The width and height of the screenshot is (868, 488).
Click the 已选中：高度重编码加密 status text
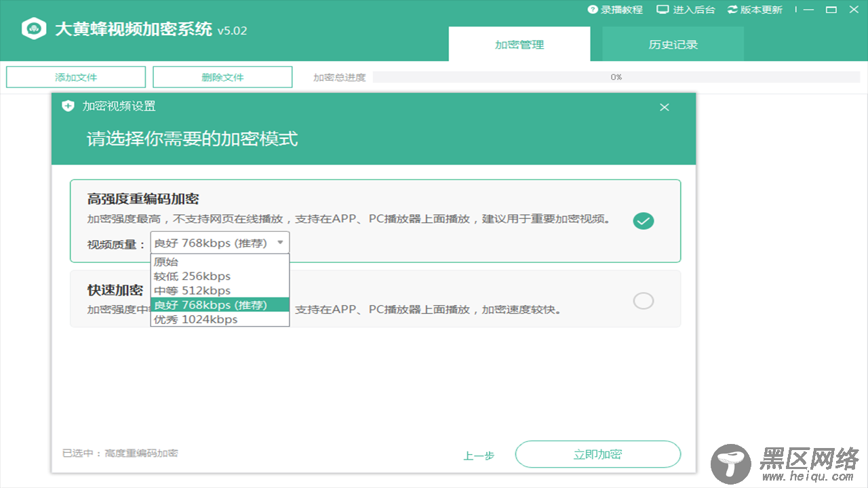click(x=120, y=453)
